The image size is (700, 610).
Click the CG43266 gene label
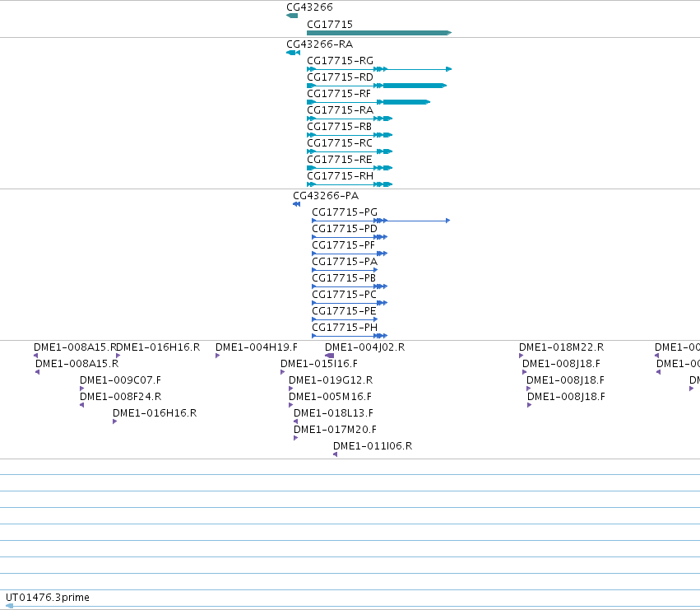pos(309,7)
